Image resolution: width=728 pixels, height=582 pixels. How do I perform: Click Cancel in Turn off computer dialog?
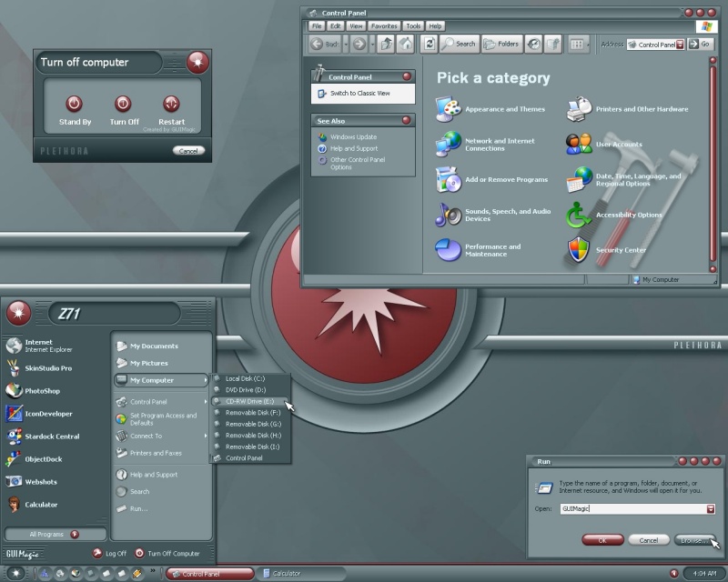pos(188,151)
